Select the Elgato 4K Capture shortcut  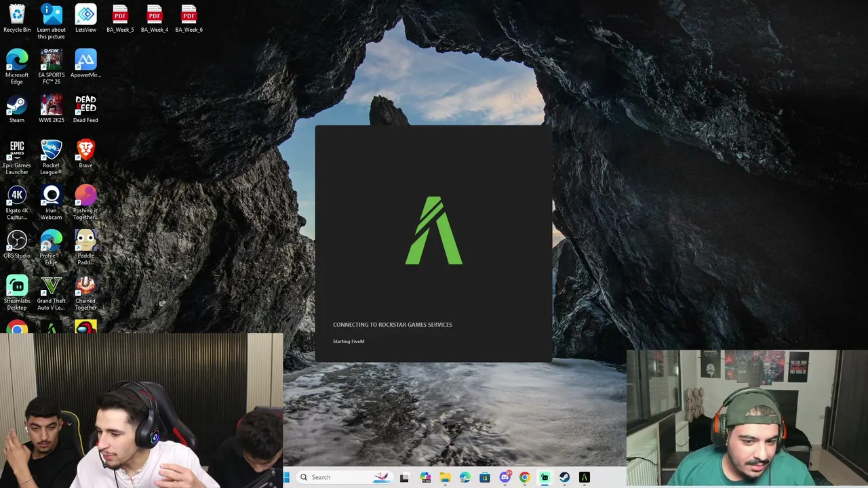point(17,203)
